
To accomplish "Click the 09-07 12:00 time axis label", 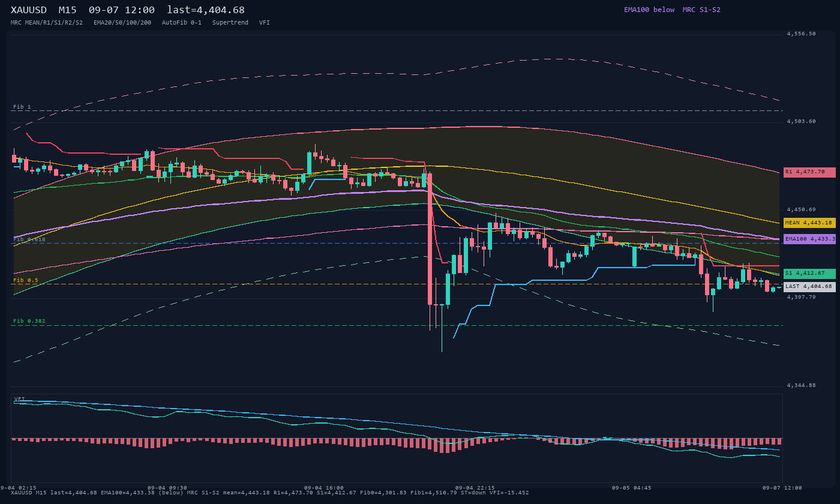I will click(x=782, y=488).
